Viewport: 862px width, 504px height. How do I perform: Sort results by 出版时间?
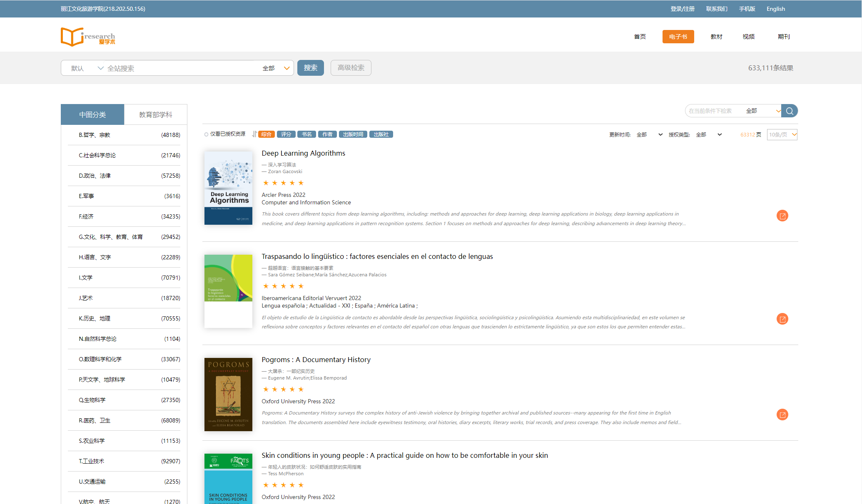click(353, 134)
